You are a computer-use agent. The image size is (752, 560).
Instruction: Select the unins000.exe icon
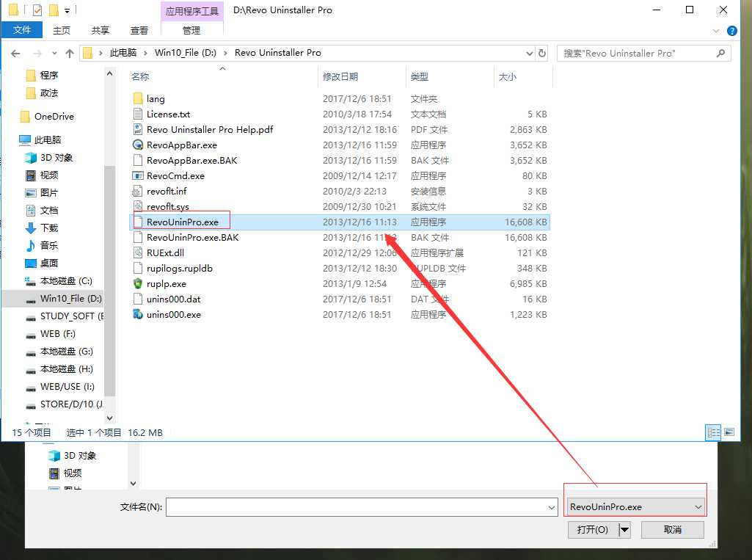[x=138, y=314]
